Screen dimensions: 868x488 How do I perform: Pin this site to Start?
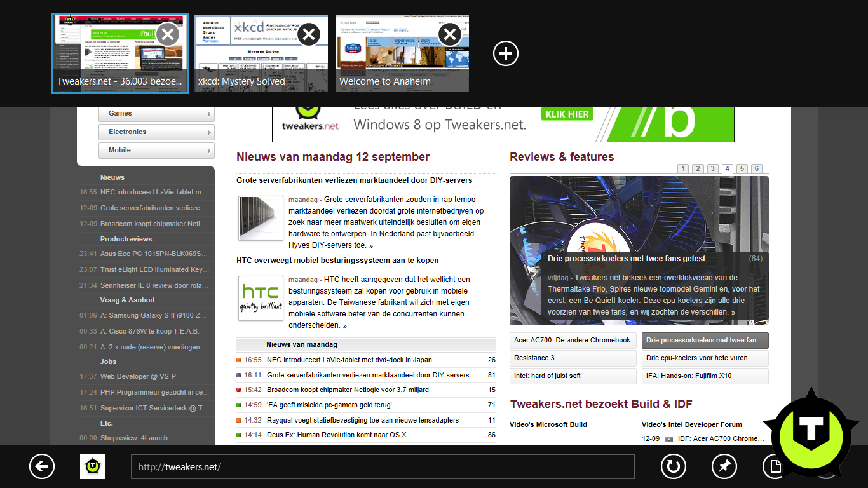click(x=724, y=467)
